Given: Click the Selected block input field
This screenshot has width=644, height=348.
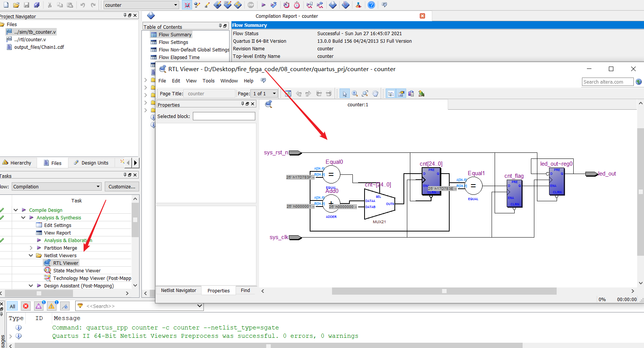Looking at the screenshot, I should (224, 116).
